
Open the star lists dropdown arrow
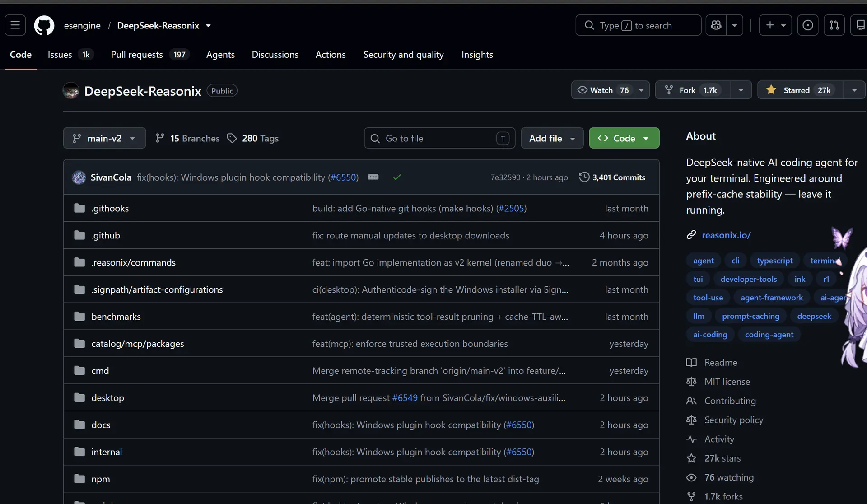(x=854, y=90)
